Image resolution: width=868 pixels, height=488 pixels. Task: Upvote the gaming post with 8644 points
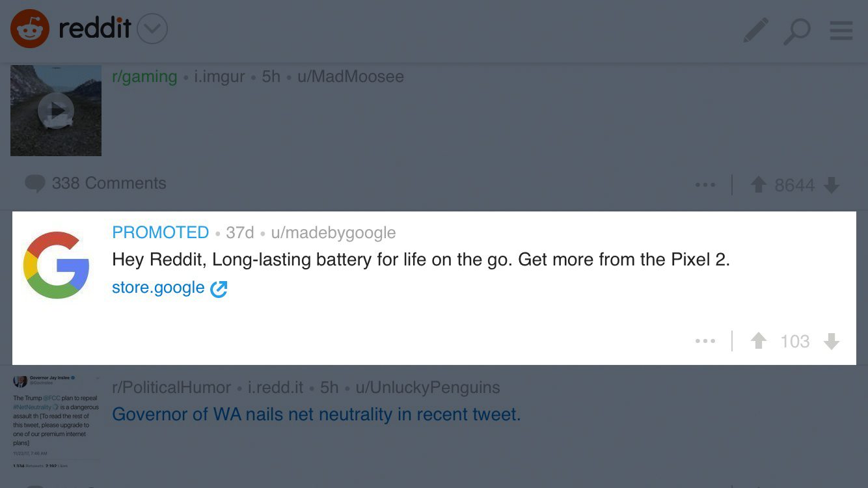tap(758, 185)
